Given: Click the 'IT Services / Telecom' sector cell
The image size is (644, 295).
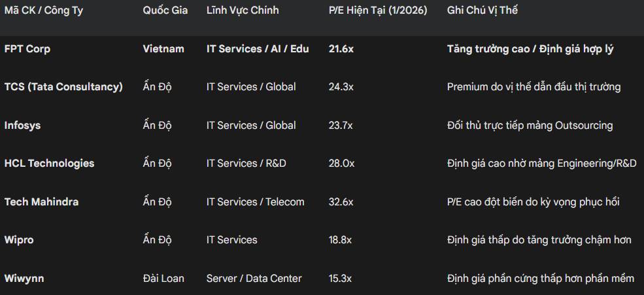Looking at the screenshot, I should [256, 202].
